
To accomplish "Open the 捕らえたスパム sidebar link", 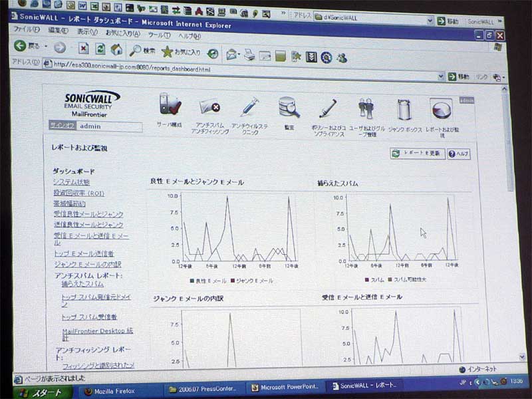I will pos(82,284).
